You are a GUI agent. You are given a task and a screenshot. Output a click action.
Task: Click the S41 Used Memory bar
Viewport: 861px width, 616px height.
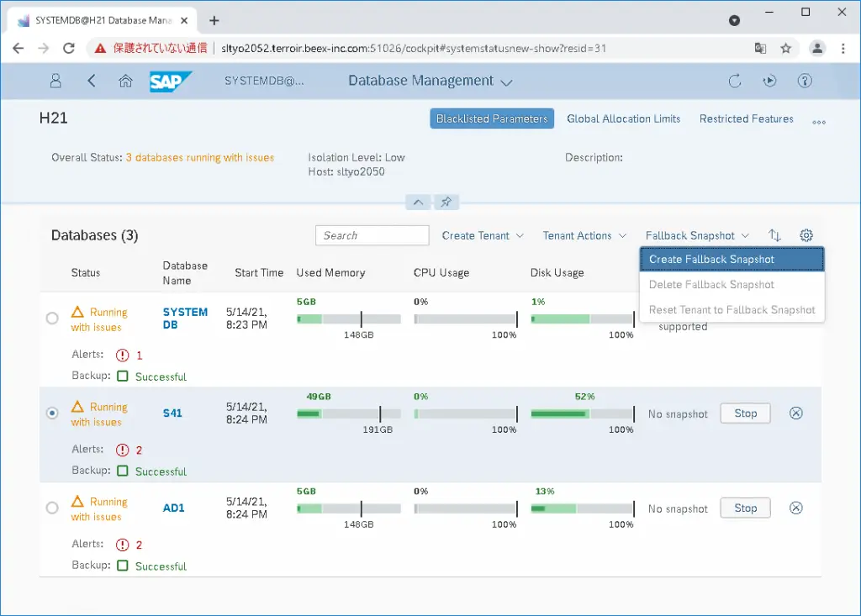click(x=349, y=413)
